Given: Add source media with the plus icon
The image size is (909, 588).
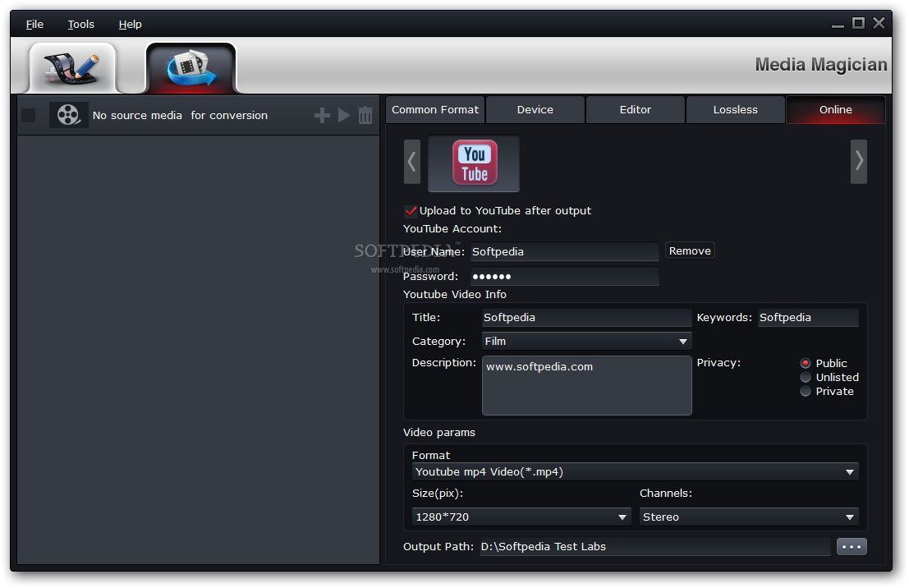Looking at the screenshot, I should tap(323, 115).
